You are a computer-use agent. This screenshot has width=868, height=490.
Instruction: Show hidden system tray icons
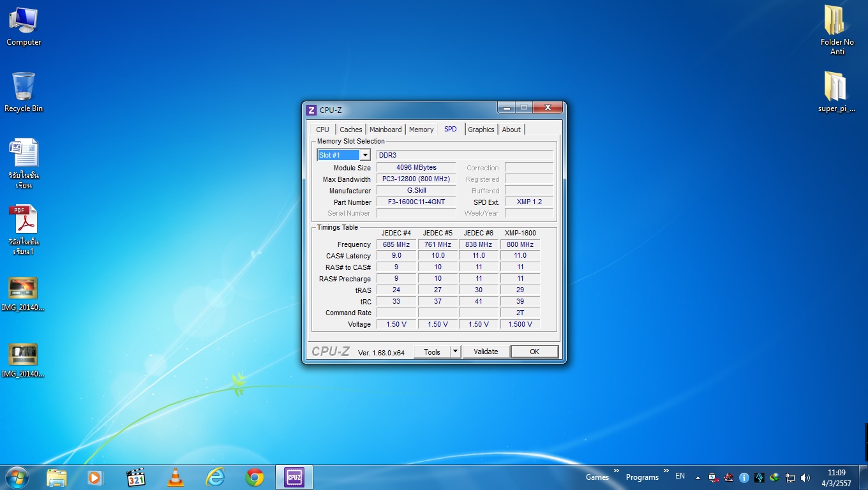coord(697,477)
